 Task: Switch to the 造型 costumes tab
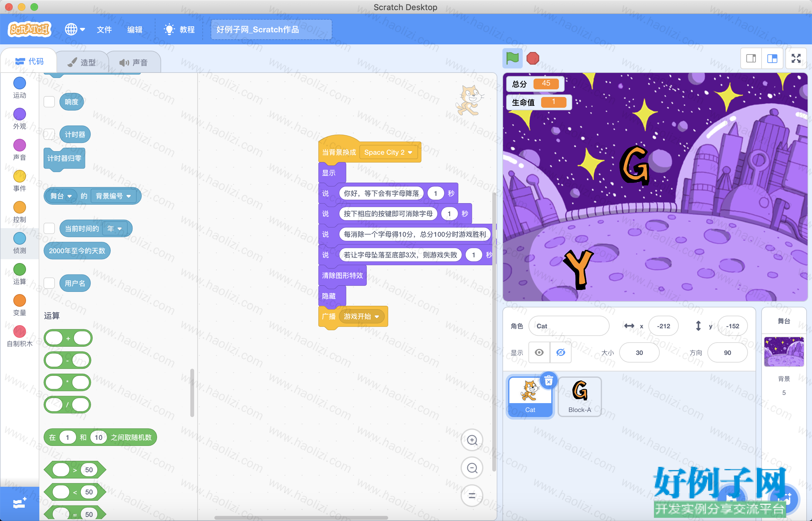[82, 62]
